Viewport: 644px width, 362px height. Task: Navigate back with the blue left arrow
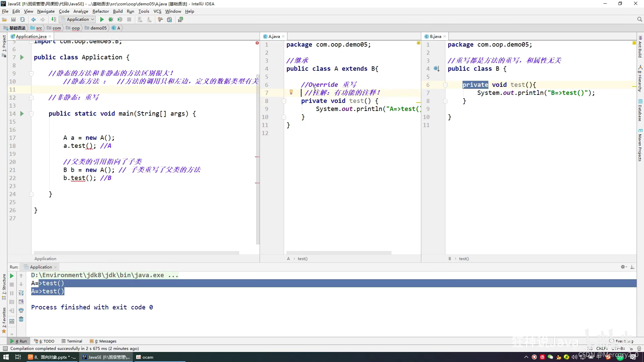click(x=34, y=19)
